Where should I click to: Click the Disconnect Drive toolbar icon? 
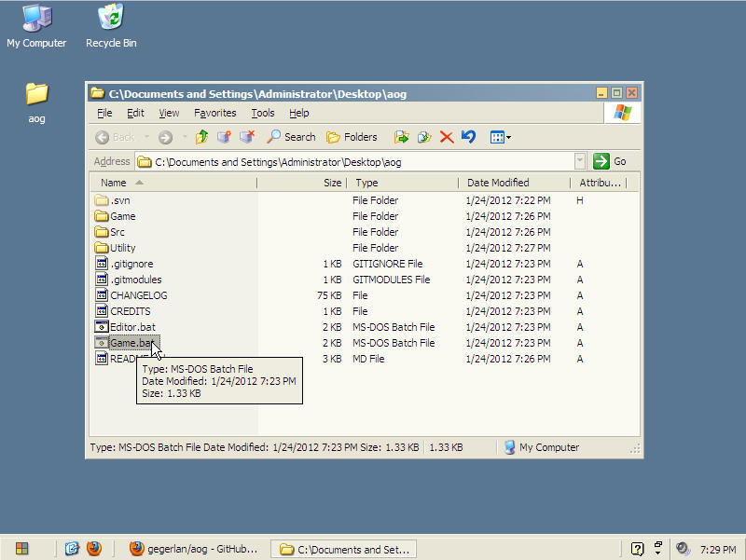point(247,137)
